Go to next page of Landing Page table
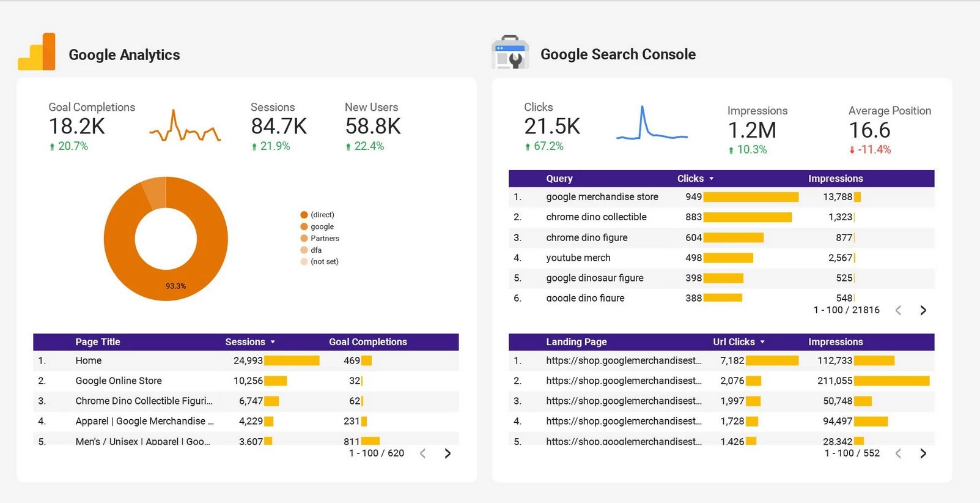Image resolution: width=980 pixels, height=503 pixels. coord(923,453)
